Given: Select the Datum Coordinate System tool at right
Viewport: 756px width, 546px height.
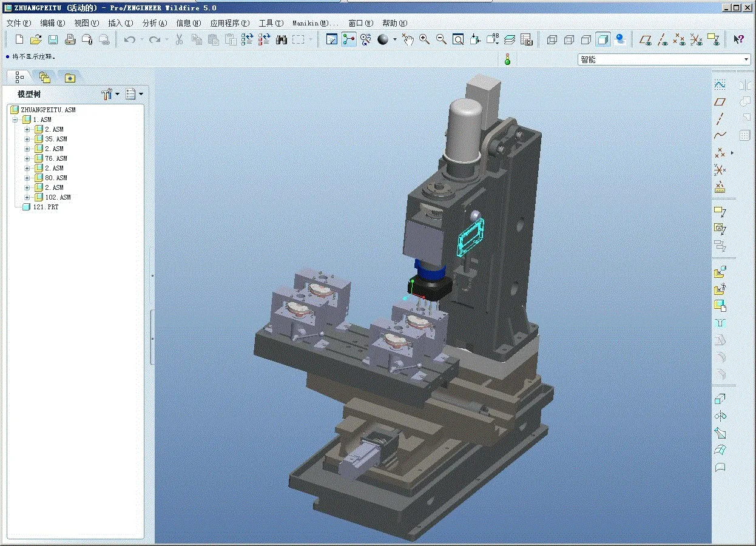Looking at the screenshot, I should (x=720, y=169).
